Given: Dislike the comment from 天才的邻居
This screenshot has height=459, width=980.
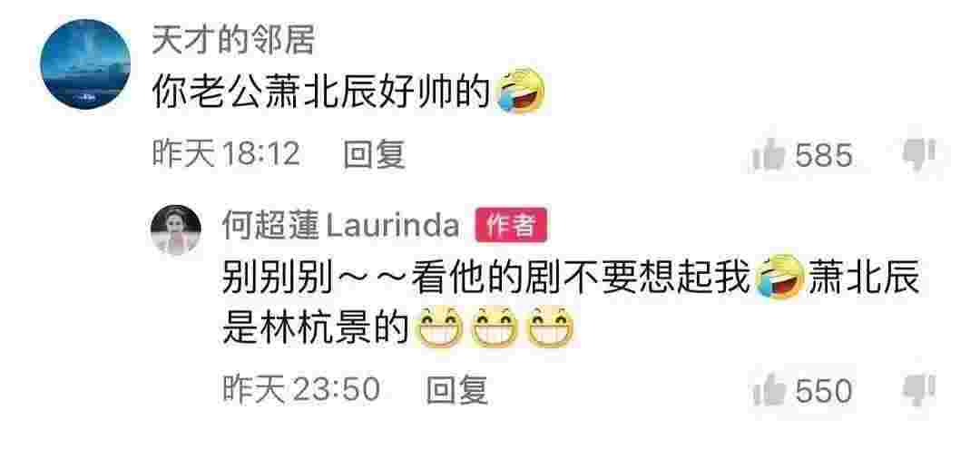Looking at the screenshot, I should (917, 153).
